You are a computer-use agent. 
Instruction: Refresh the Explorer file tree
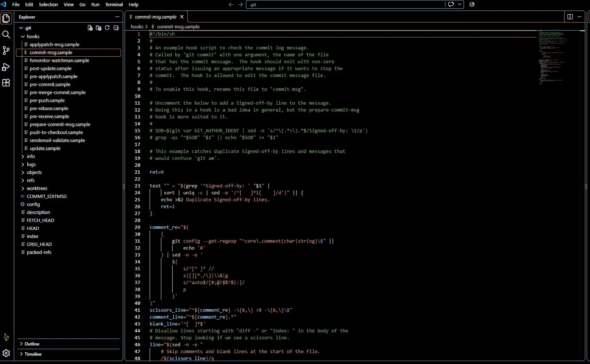pyautogui.click(x=107, y=28)
